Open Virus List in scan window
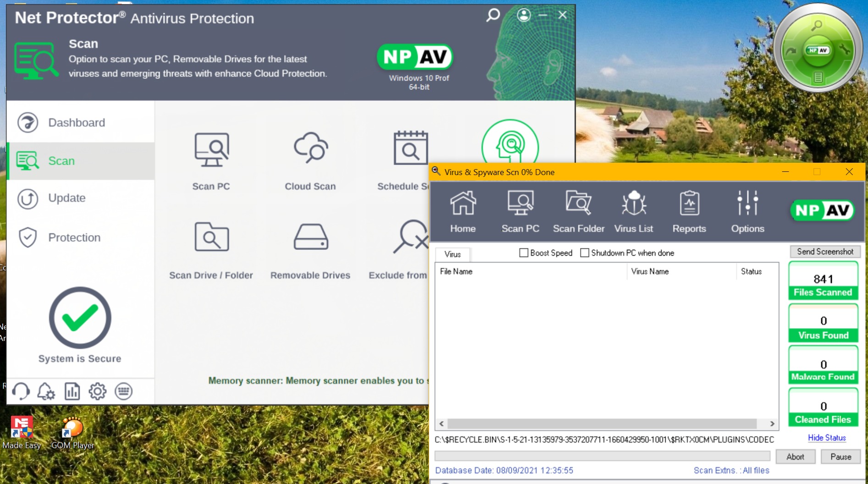 tap(633, 211)
